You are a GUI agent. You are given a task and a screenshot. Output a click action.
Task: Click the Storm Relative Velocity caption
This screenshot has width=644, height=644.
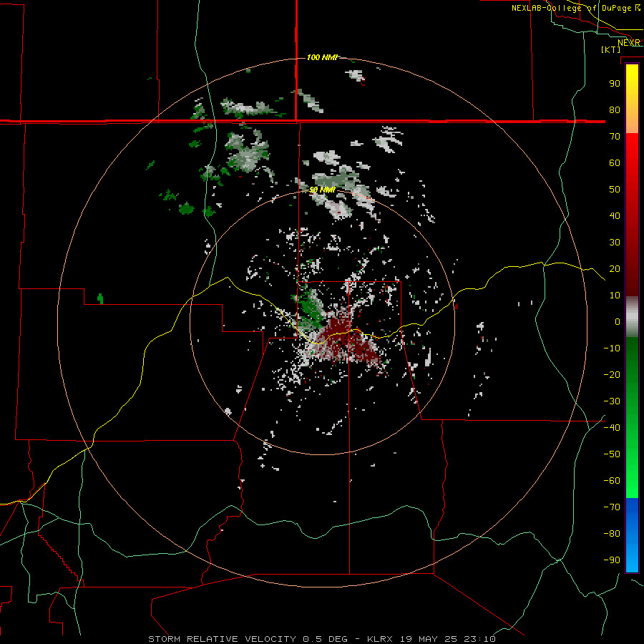click(321, 639)
